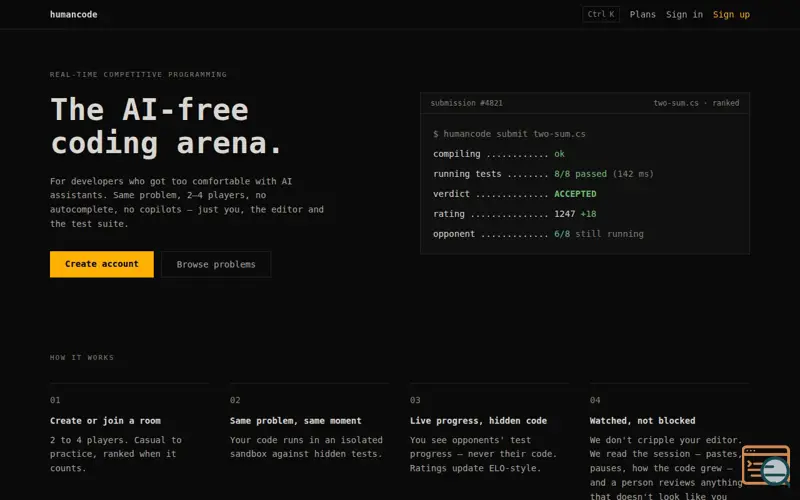Screen dimensions: 800x500
Task: Click the 'HOW IT WORKS' section label
Action: tap(82, 358)
